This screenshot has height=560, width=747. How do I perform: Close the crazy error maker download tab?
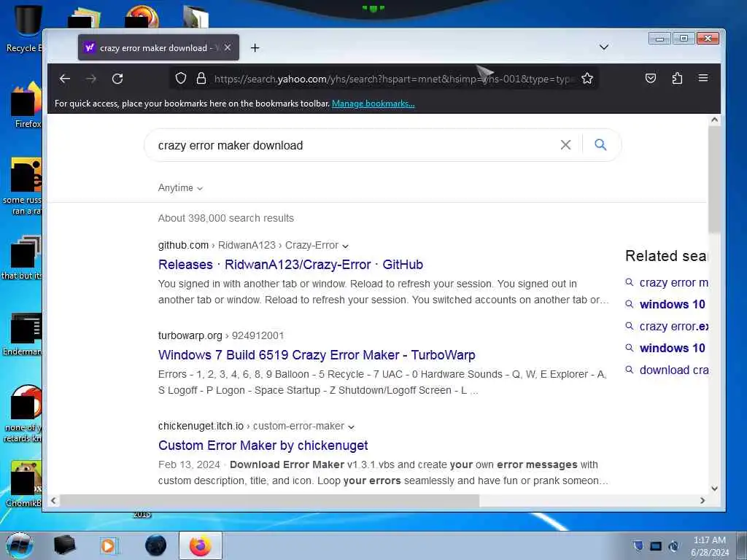point(228,47)
